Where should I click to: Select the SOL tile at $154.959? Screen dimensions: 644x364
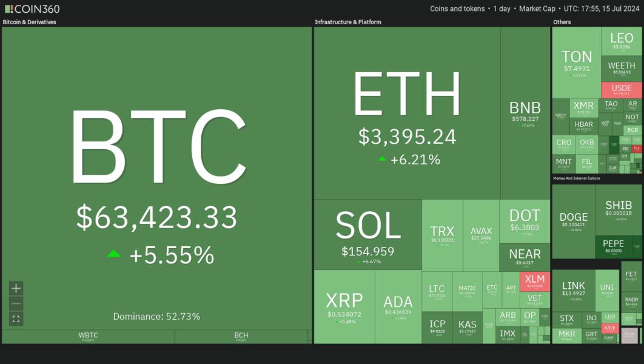(367, 235)
